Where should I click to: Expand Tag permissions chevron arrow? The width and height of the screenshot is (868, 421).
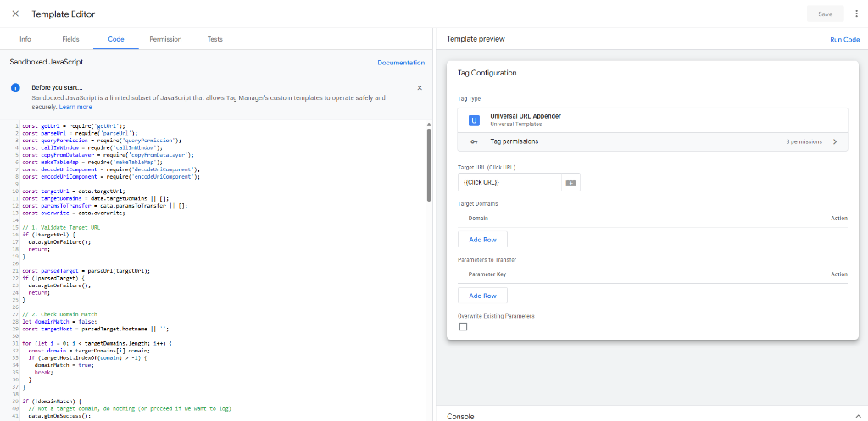coord(835,141)
